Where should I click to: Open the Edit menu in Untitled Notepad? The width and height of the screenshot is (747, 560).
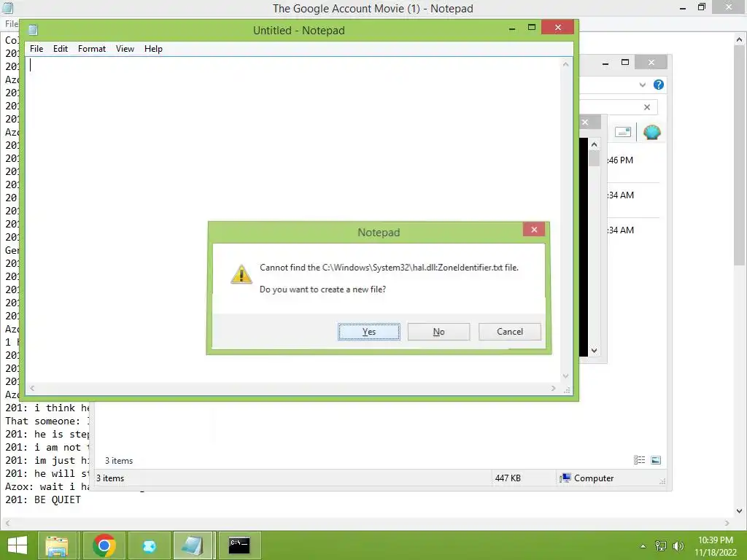tap(60, 49)
